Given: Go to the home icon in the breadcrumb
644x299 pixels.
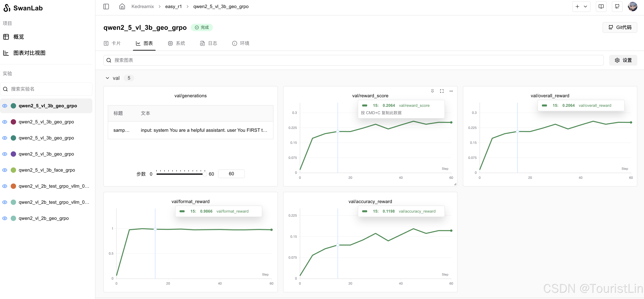Looking at the screenshot, I should point(122,7).
